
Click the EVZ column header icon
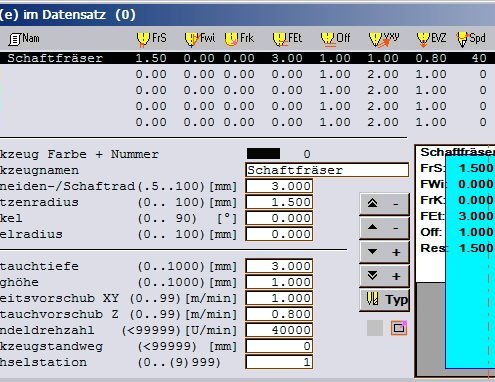point(423,39)
